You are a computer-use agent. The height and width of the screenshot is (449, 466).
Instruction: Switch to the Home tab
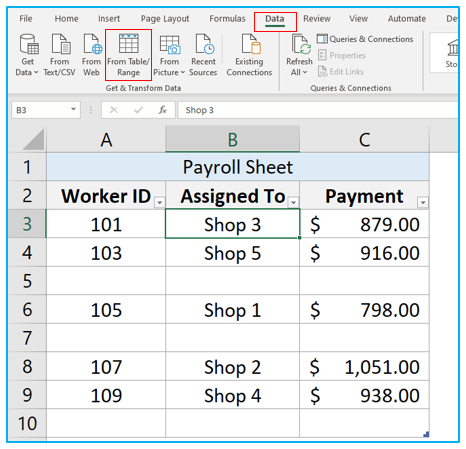pos(66,19)
